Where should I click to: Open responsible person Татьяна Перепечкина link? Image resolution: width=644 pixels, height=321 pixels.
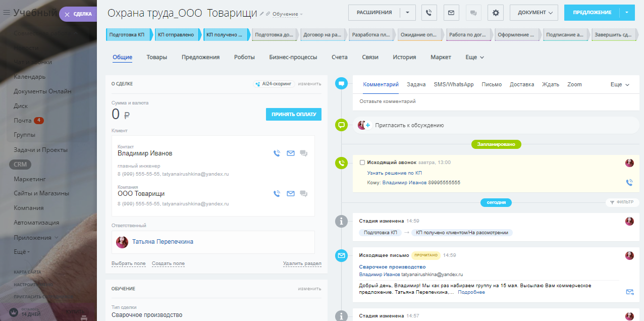tap(163, 242)
